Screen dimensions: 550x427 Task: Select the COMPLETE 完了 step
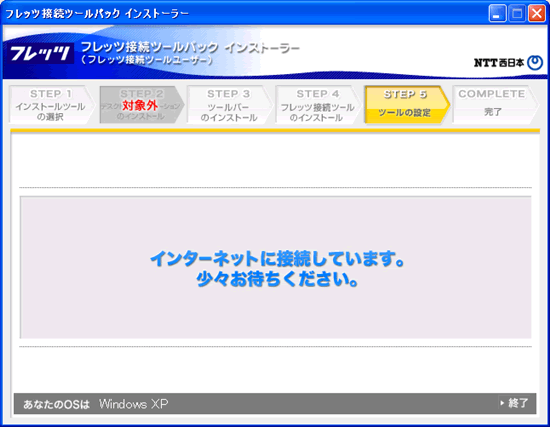point(495,105)
